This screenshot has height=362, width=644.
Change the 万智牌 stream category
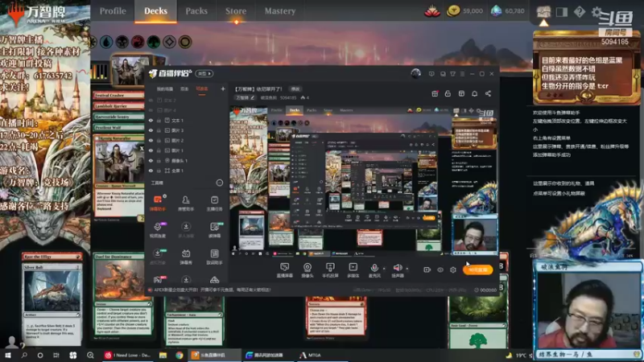coord(246,97)
